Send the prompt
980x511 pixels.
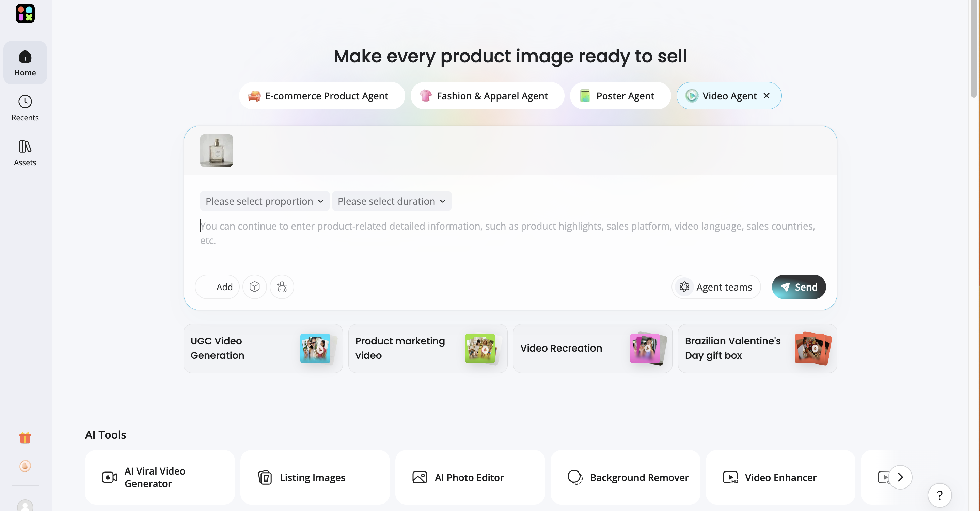pos(799,287)
